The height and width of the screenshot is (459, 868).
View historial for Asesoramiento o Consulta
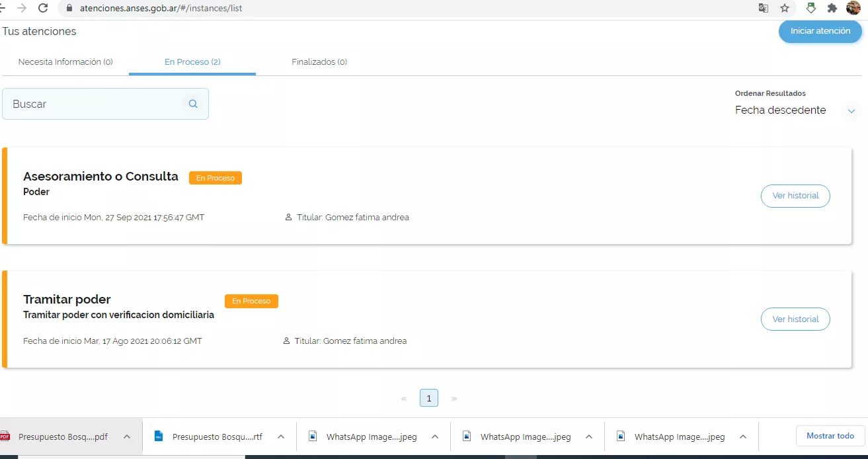[x=795, y=196]
